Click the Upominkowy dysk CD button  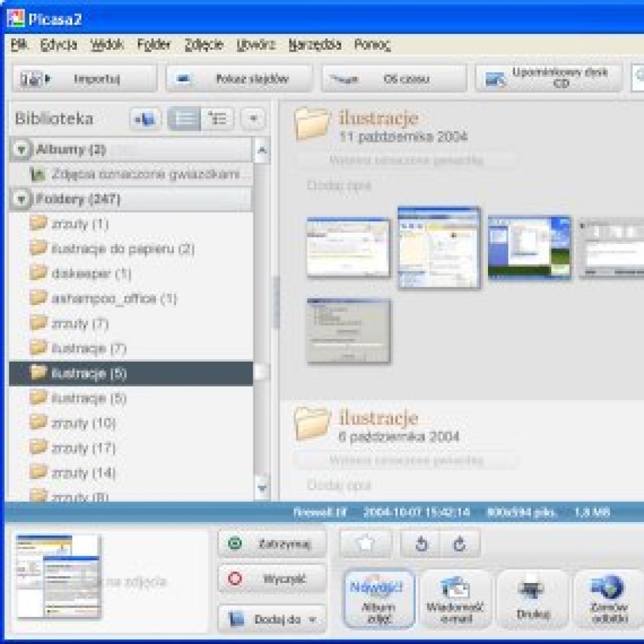click(548, 79)
